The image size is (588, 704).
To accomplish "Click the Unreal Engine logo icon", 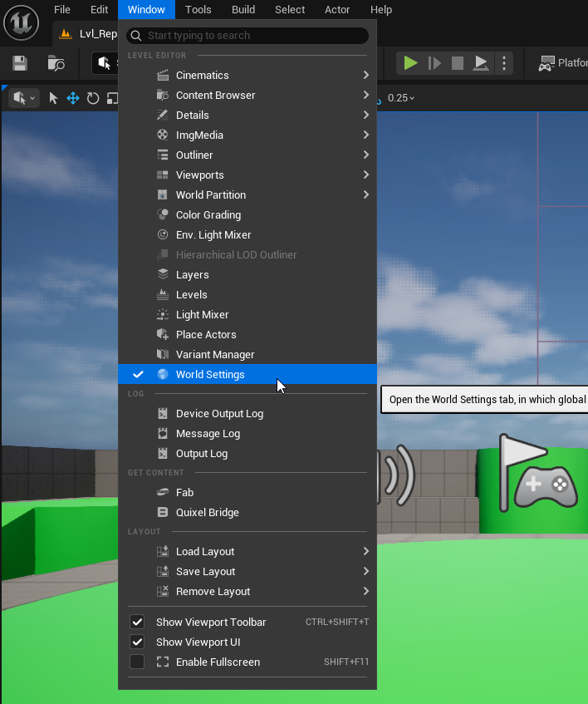I will click(21, 22).
